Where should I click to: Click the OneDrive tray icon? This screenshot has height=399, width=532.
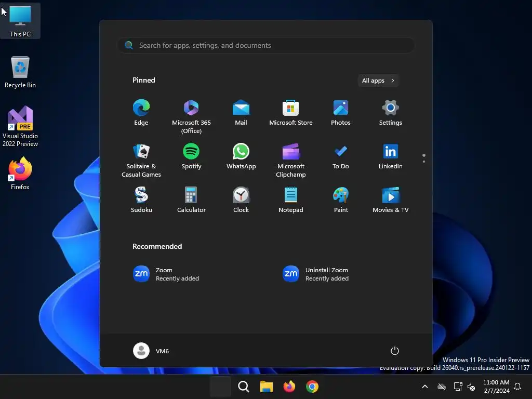442,387
